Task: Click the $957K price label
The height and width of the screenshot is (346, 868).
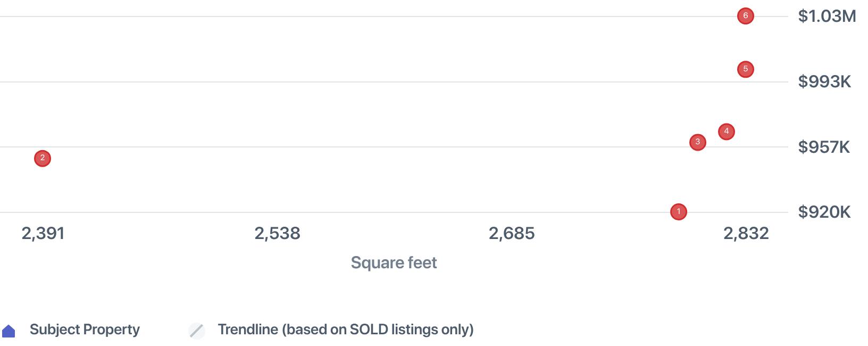Action: coord(824,147)
